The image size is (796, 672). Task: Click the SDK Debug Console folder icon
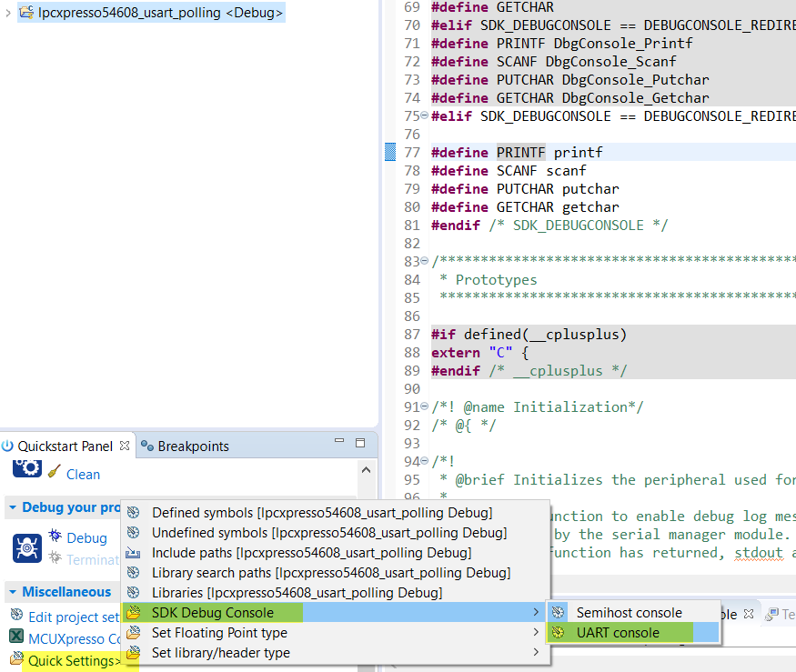coord(134,613)
